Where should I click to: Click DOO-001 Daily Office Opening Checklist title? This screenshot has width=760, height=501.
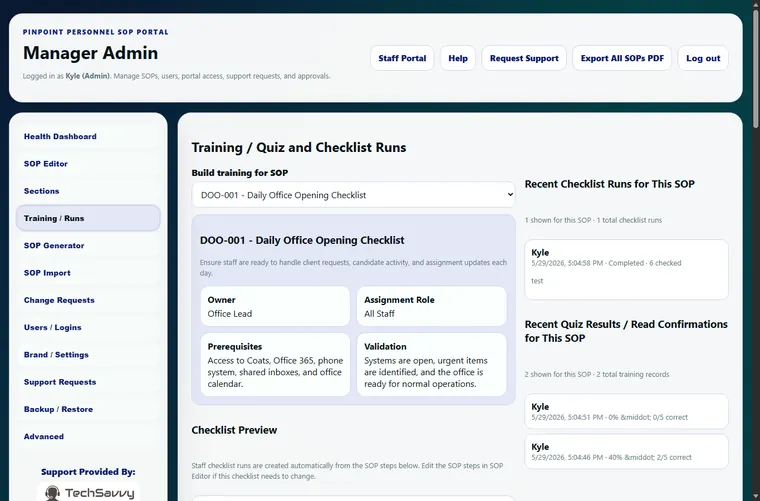click(x=302, y=240)
